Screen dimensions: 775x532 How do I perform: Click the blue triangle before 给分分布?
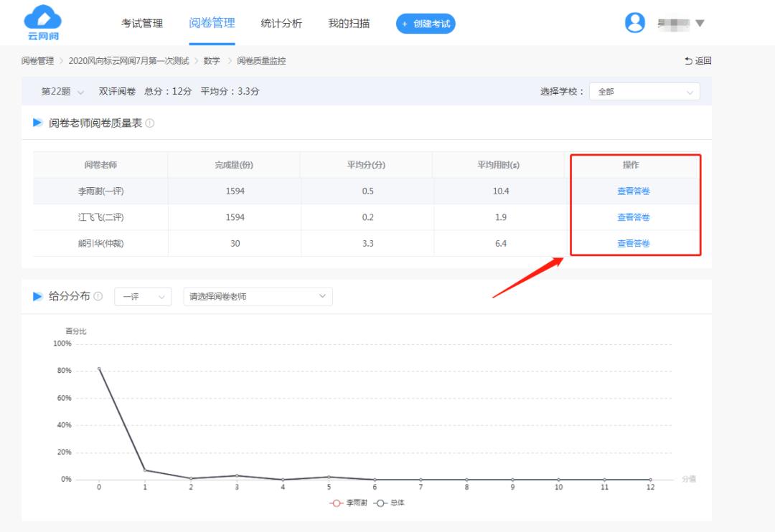click(37, 295)
